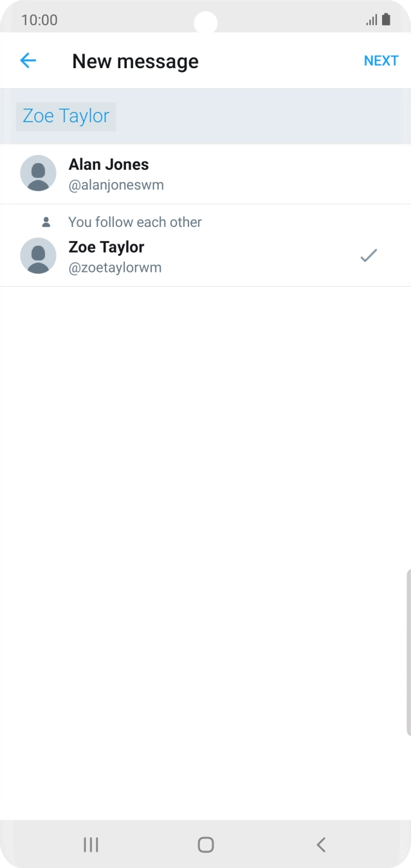Tap the battery status icon

tap(386, 19)
